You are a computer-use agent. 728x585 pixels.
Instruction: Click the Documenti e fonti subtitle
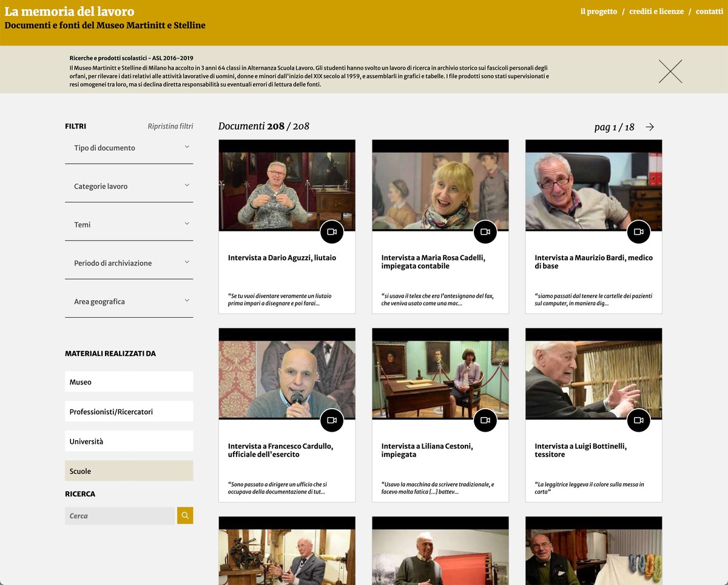pos(105,25)
